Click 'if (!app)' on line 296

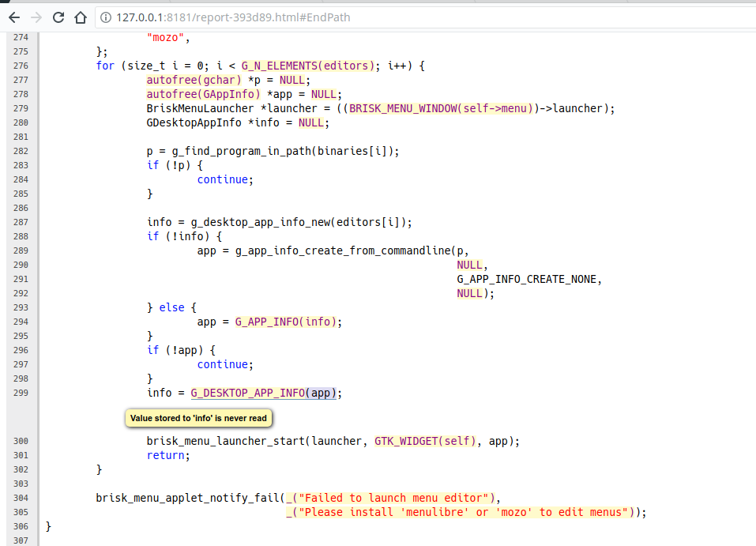175,350
